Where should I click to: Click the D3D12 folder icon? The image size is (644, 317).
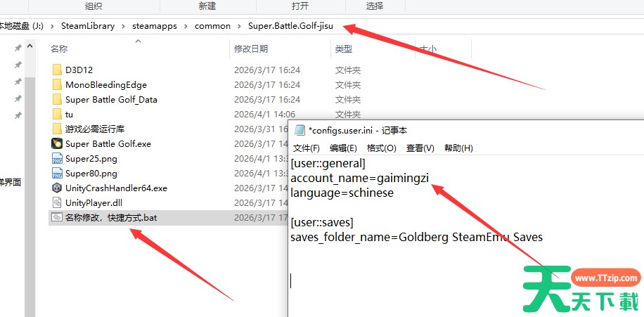point(57,70)
